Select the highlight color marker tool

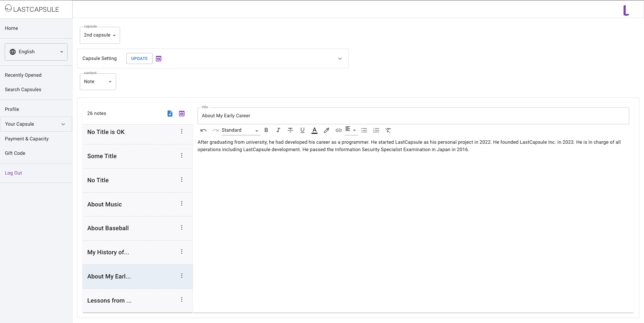(326, 130)
